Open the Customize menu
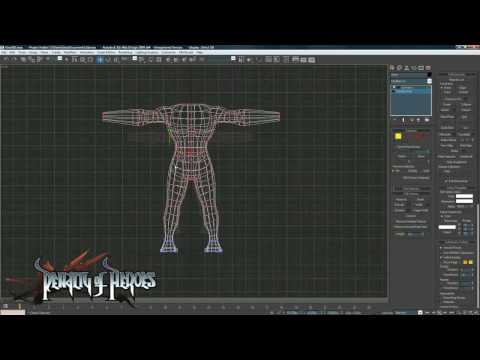Screen dimensions: 480x360 (x=168, y=52)
